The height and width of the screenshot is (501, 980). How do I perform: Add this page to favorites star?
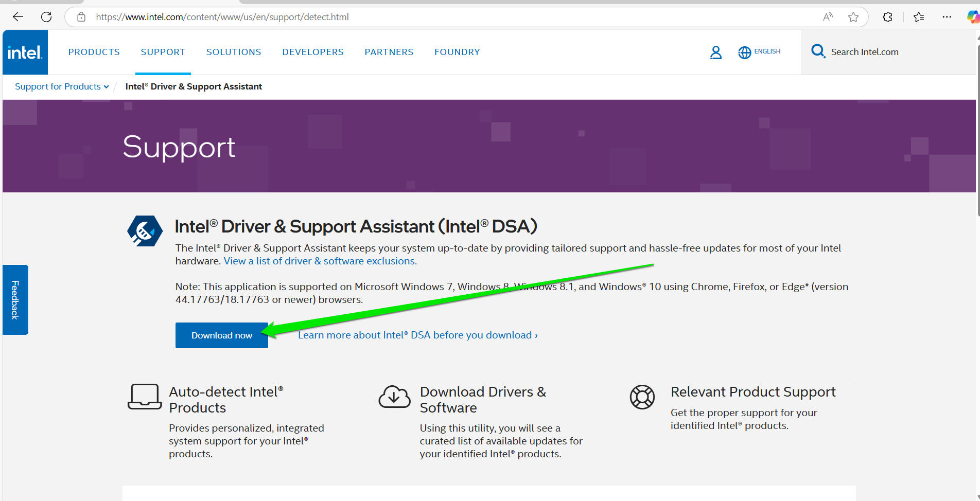[x=853, y=17]
